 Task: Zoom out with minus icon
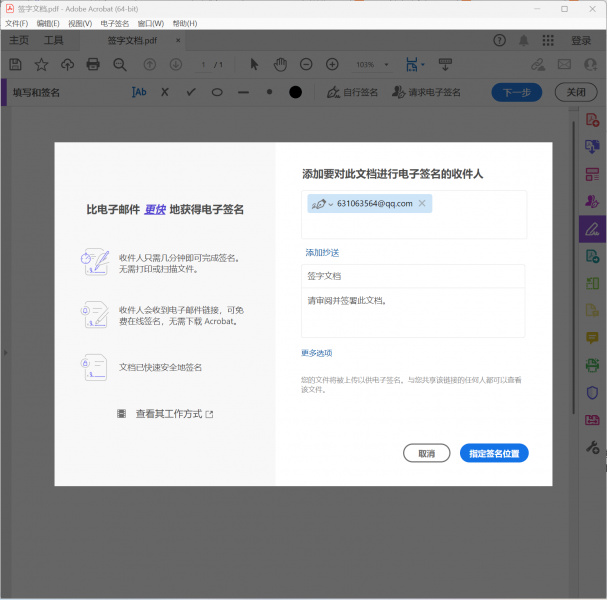[x=306, y=64]
